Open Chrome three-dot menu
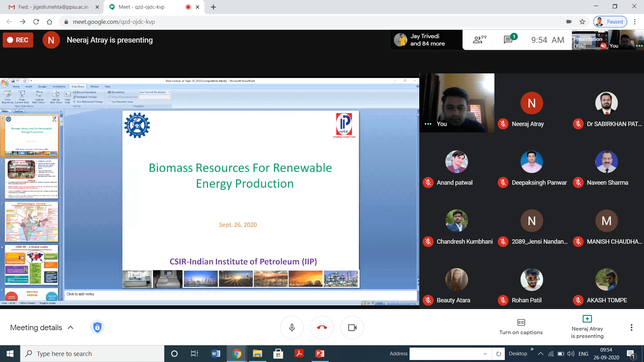 (635, 22)
